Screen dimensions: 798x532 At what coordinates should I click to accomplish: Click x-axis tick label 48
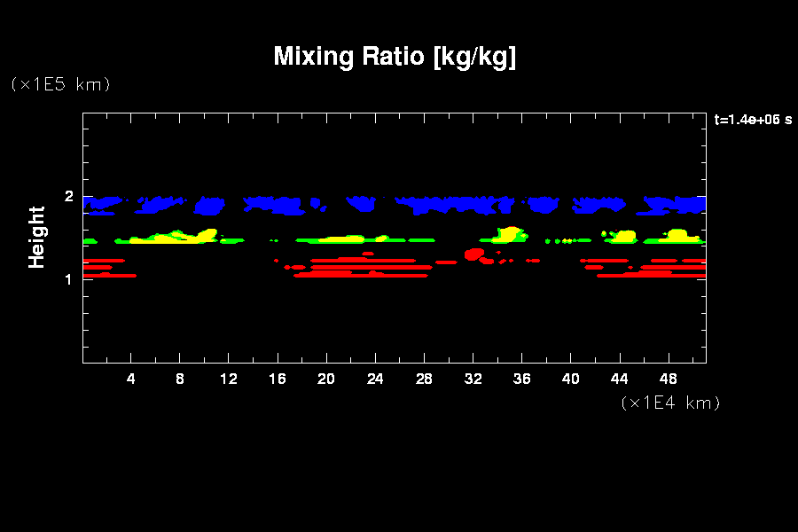pyautogui.click(x=668, y=379)
